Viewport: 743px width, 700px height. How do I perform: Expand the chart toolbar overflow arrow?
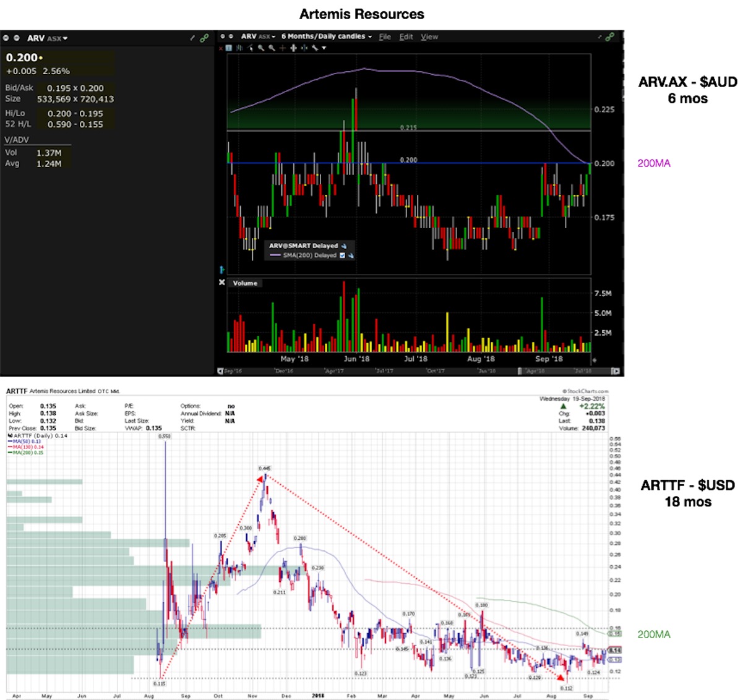(324, 48)
